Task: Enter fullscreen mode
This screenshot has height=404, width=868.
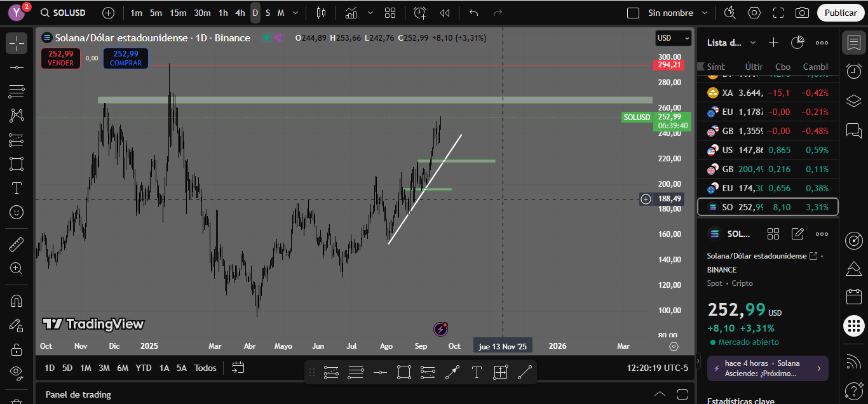Action: [x=778, y=13]
